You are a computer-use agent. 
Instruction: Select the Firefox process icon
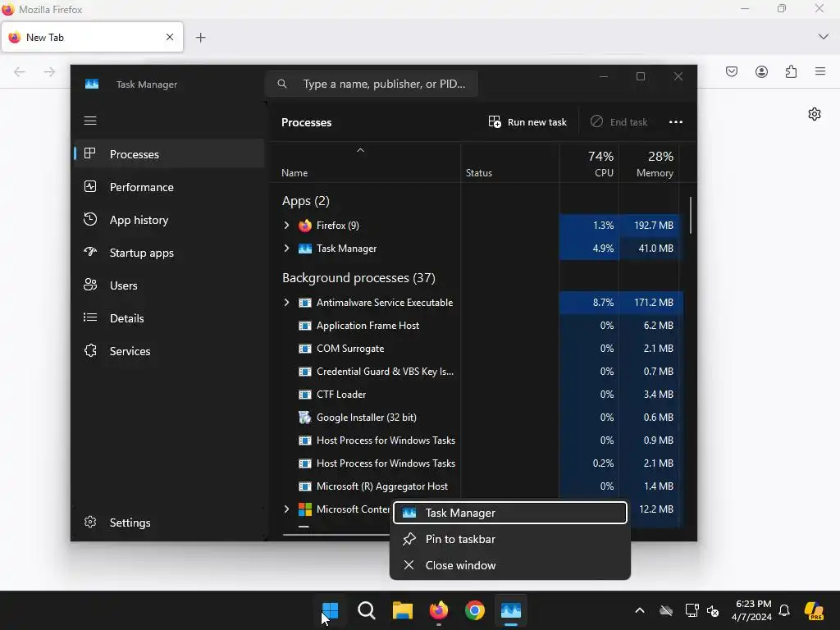coord(305,226)
